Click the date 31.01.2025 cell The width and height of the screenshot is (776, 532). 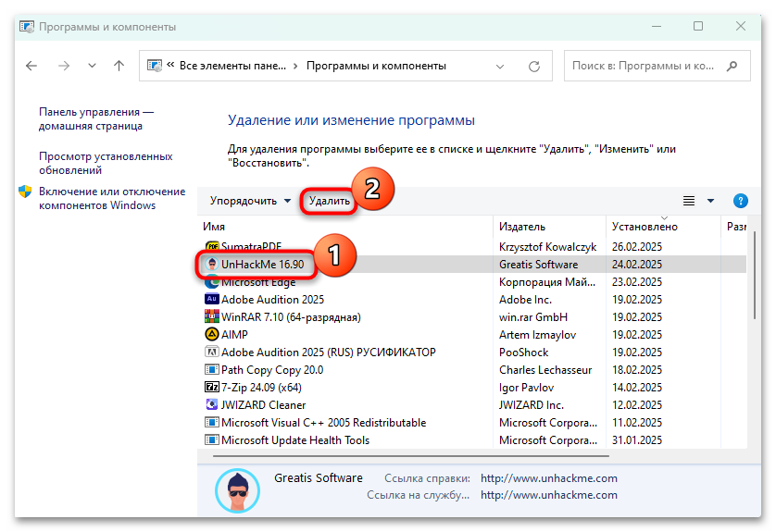point(637,439)
